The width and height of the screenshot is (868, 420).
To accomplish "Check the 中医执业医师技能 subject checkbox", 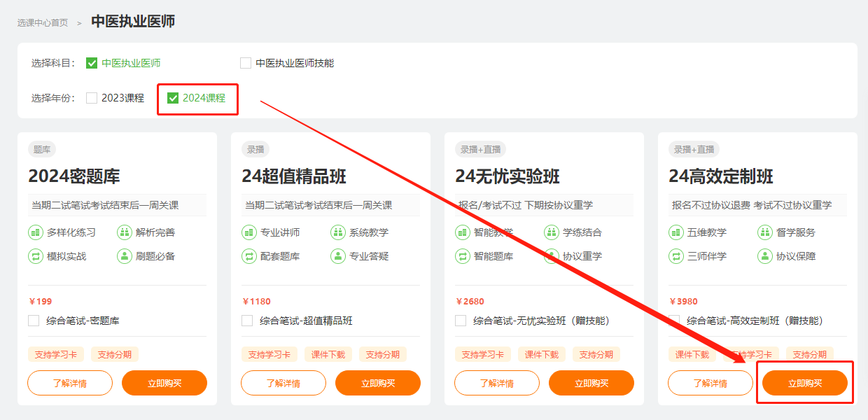I will (246, 63).
